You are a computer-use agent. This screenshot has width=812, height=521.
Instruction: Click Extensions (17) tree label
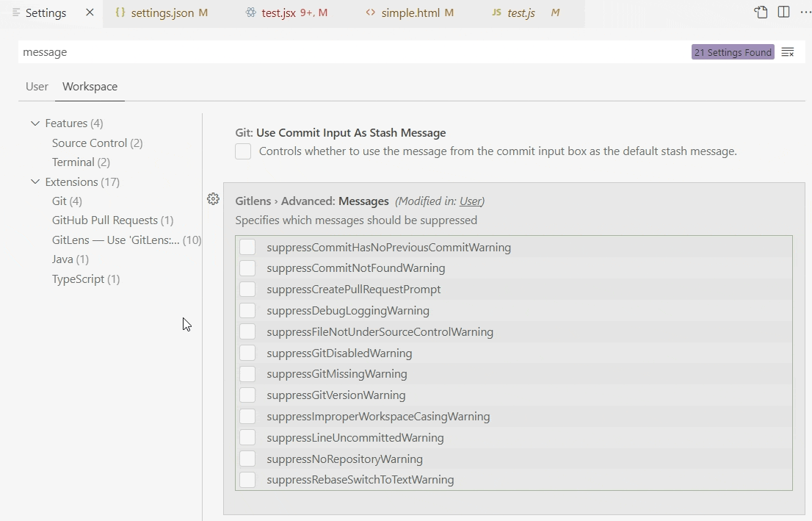tap(82, 182)
